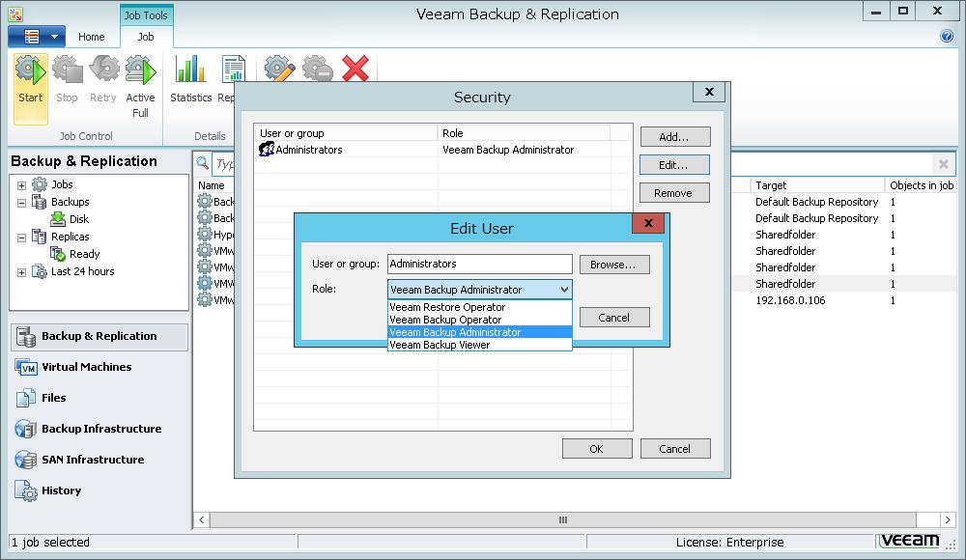Viewport: 966px width, 560px height.
Task: Open the Files view
Action: click(x=99, y=398)
